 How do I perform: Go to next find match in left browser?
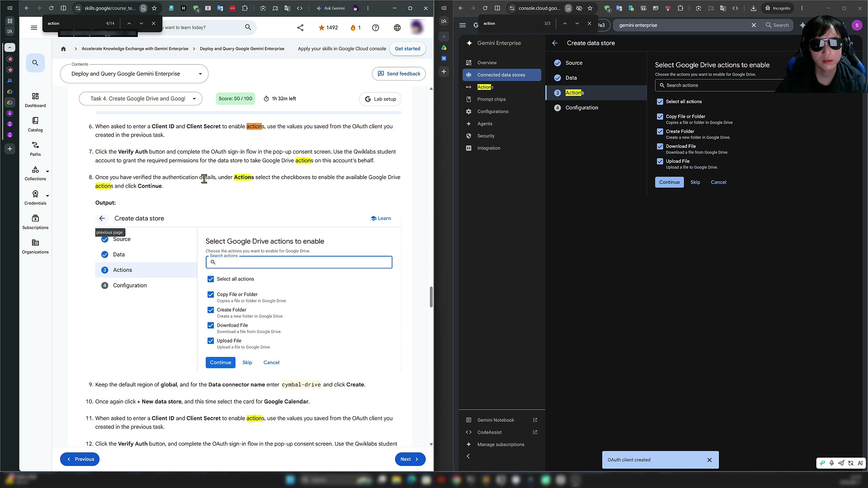point(141,23)
